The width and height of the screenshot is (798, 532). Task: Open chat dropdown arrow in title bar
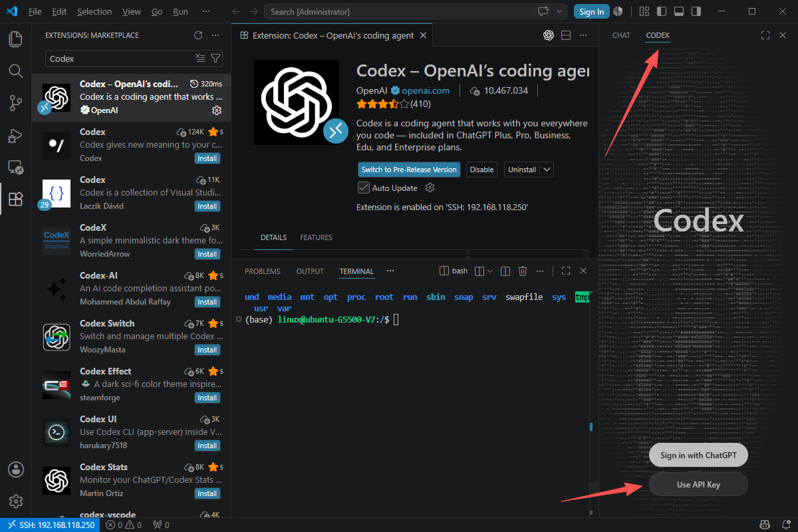pos(559,11)
